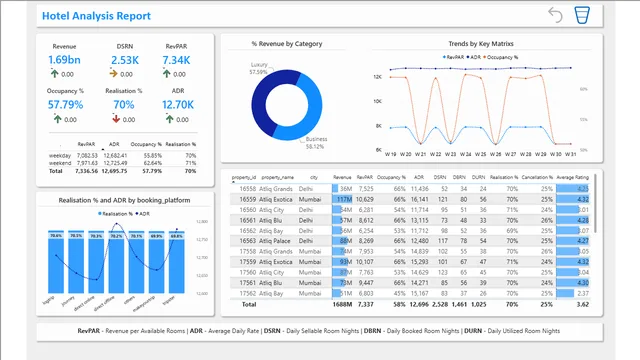
Task: Click the Realisation % legend in platform chart
Action: pos(115,213)
